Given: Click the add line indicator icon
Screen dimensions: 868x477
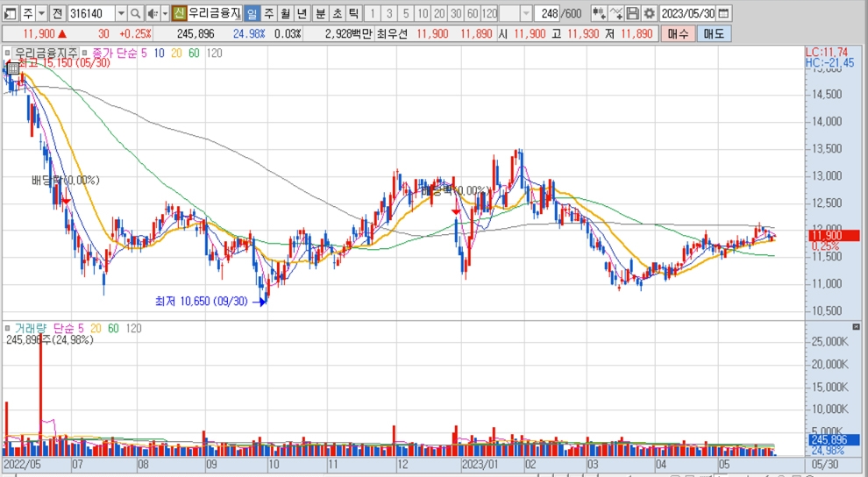Looking at the screenshot, I should [x=615, y=14].
